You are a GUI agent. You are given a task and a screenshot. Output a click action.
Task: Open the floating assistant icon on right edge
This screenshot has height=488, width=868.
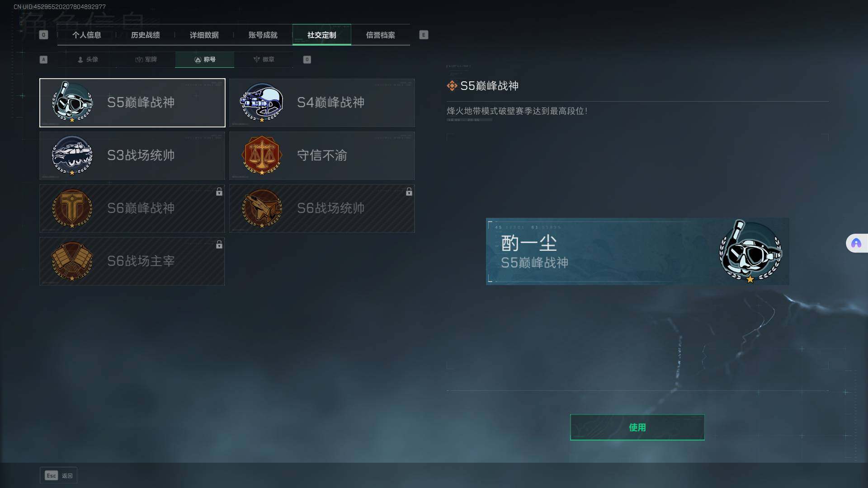856,244
